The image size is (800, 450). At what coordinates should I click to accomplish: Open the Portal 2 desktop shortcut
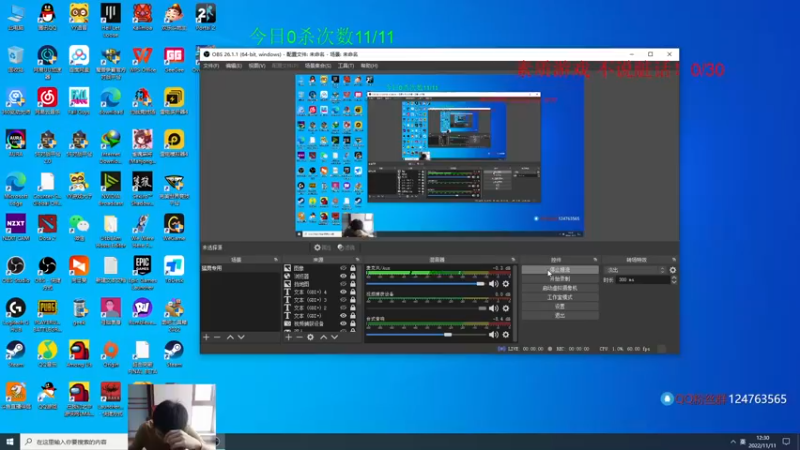click(x=206, y=17)
